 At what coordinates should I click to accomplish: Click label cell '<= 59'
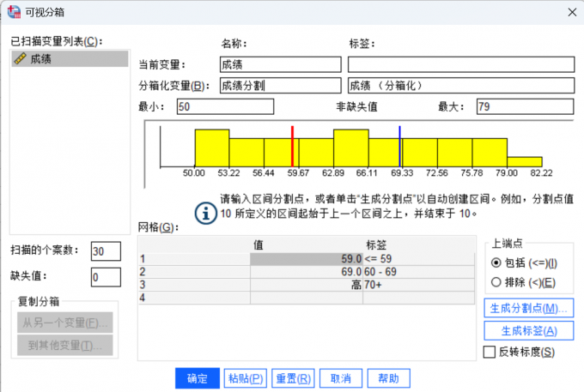tap(418, 259)
